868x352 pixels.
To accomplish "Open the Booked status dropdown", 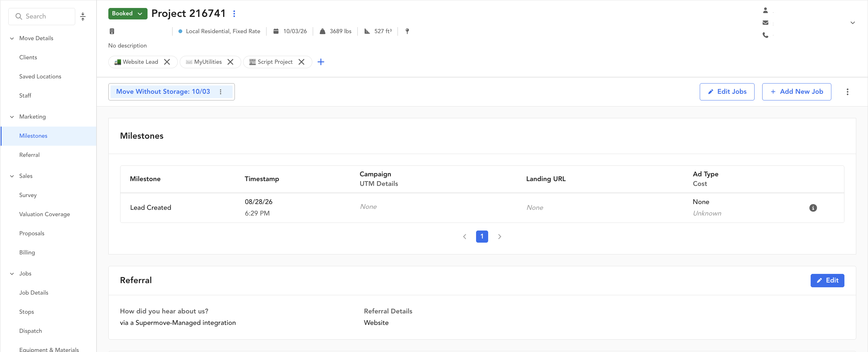I will pos(128,13).
